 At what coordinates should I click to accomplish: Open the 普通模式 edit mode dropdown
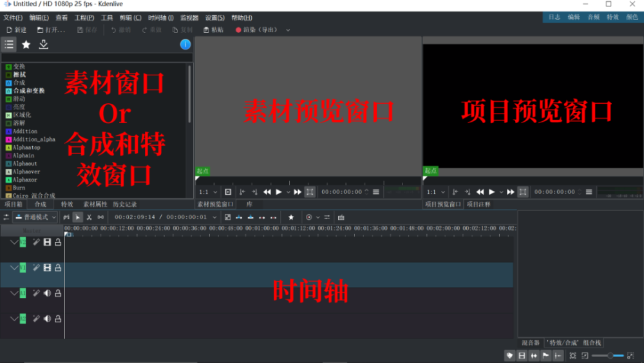pyautogui.click(x=35, y=217)
